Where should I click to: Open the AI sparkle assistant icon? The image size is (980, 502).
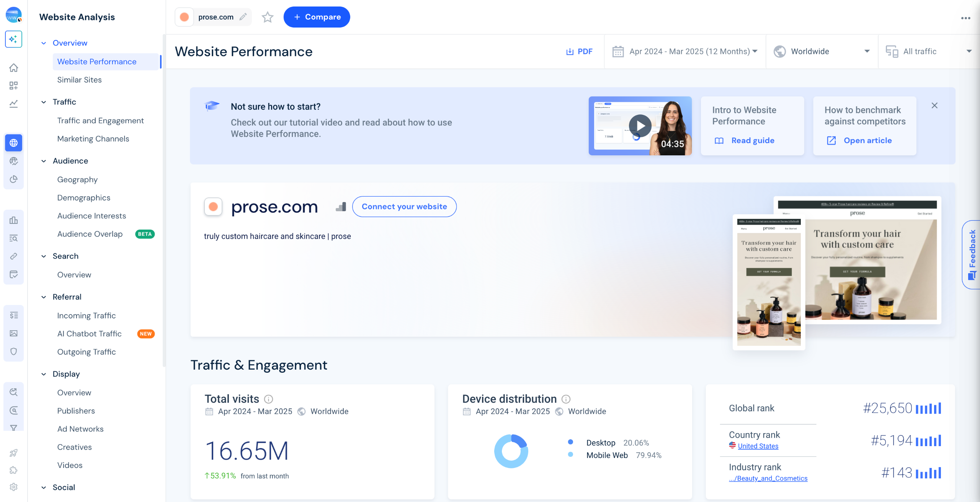point(13,39)
